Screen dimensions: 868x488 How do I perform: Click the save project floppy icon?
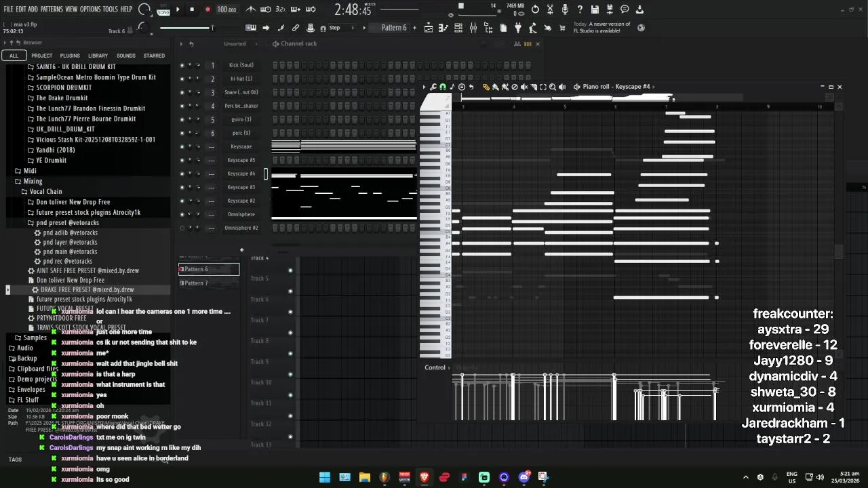(595, 9)
